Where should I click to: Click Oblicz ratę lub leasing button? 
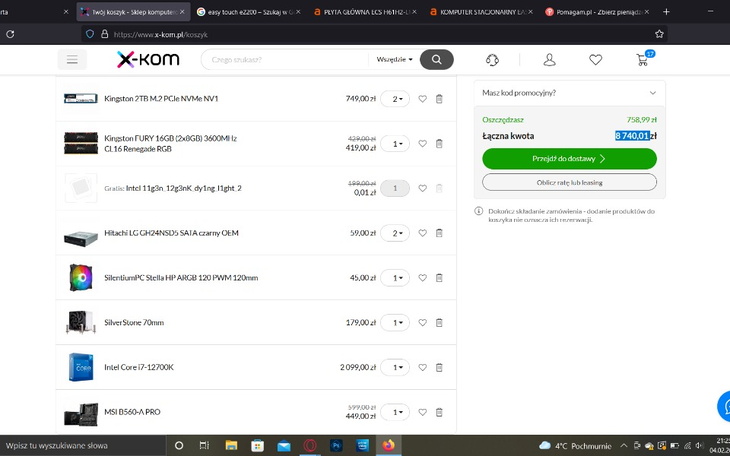(569, 182)
